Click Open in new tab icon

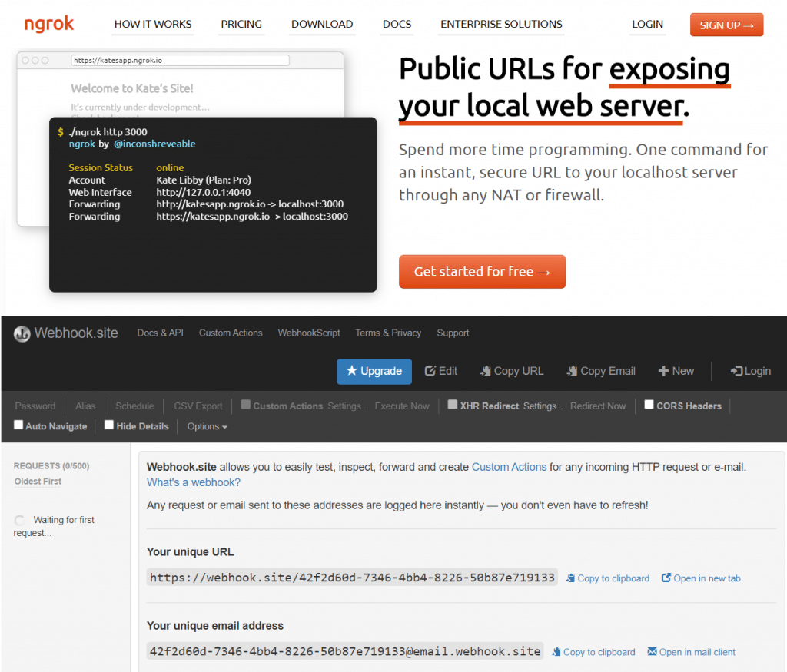point(666,578)
